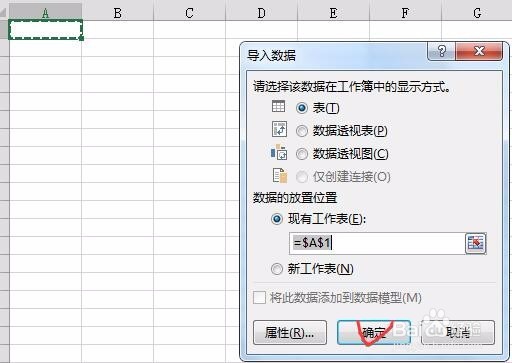
Task: Select column A header
Action: 45,13
